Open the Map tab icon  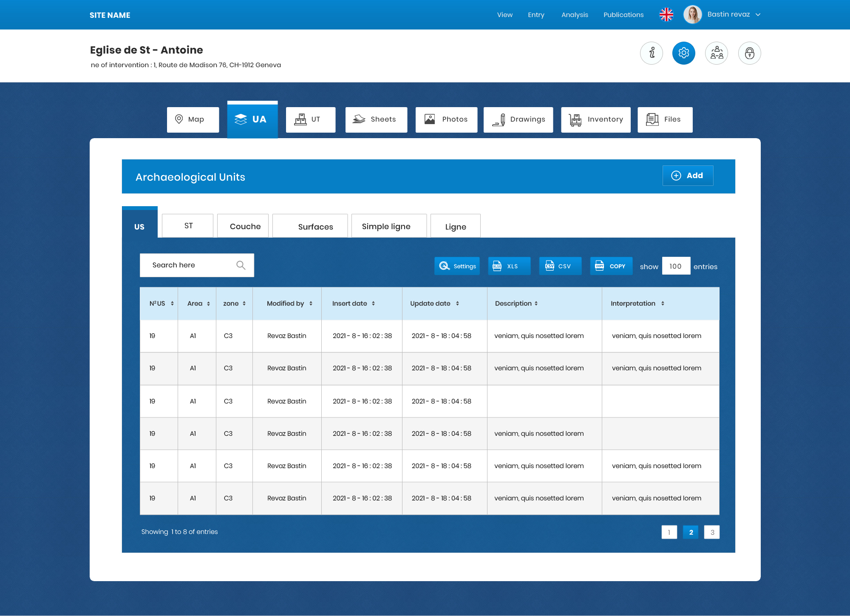179,119
